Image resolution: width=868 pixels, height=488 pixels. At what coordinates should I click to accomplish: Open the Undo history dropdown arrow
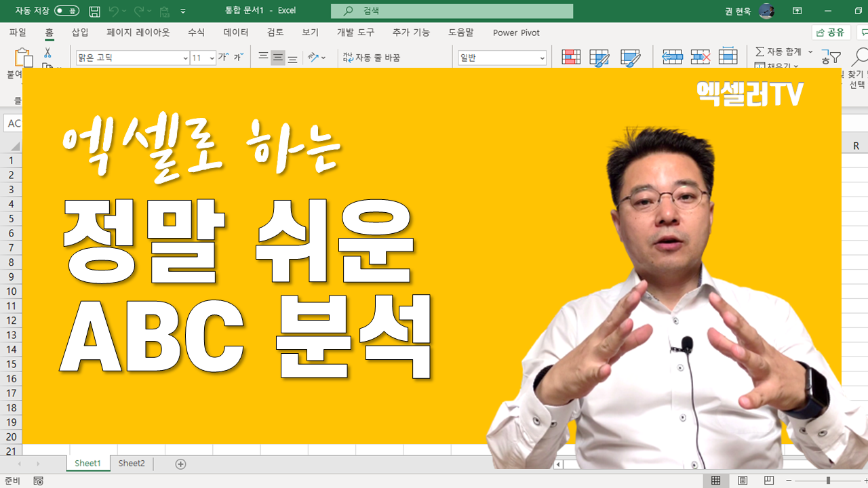click(x=124, y=12)
